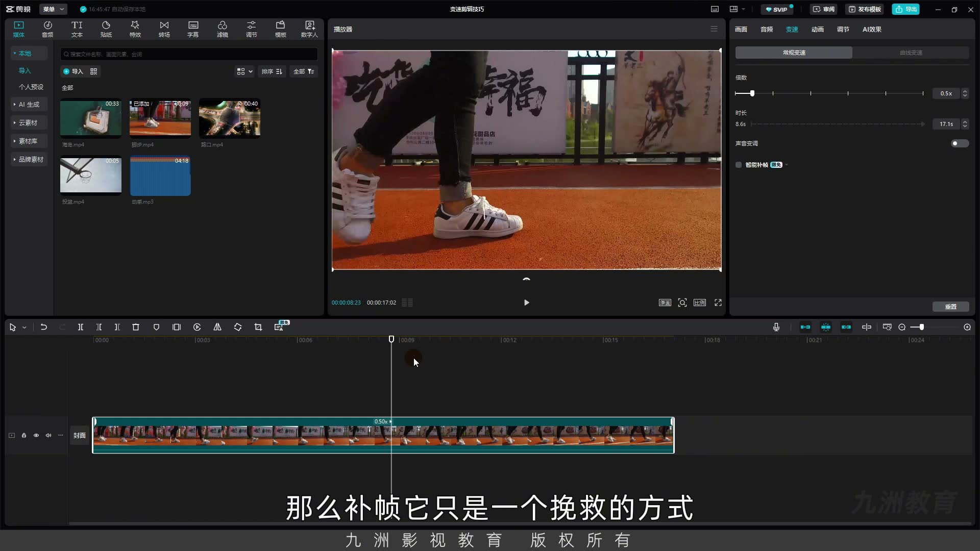Click the 重置 reset button
The width and height of the screenshot is (980, 551).
point(950,307)
